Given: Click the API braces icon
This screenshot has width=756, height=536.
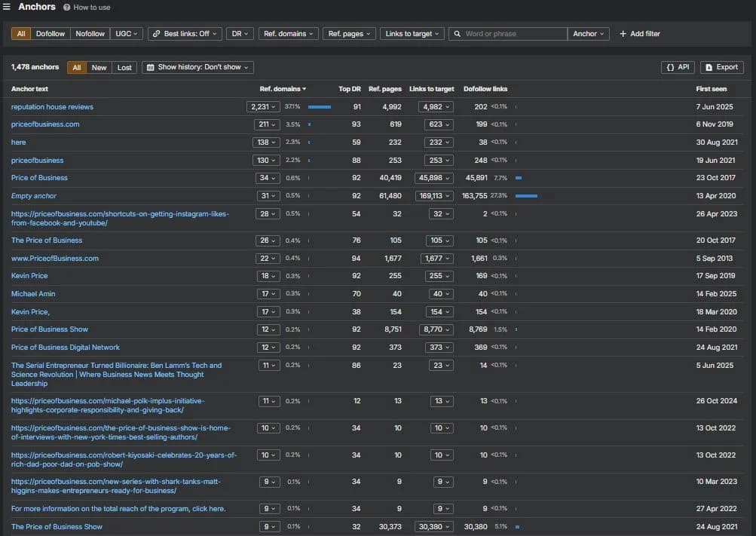Looking at the screenshot, I should (x=670, y=68).
